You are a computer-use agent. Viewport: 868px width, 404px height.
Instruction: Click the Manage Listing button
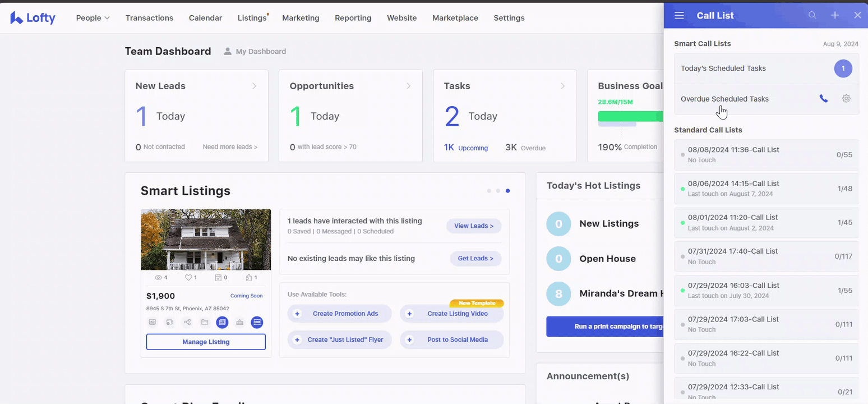206,342
